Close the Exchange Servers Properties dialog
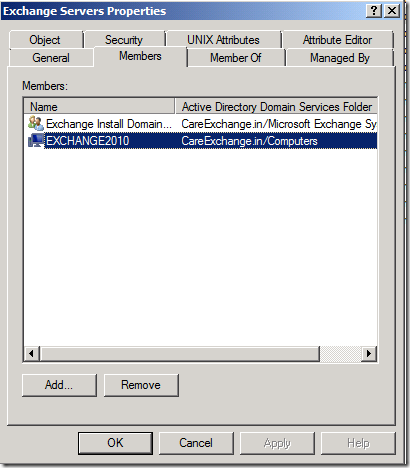Viewport: 410px width, 468px height. point(392,11)
